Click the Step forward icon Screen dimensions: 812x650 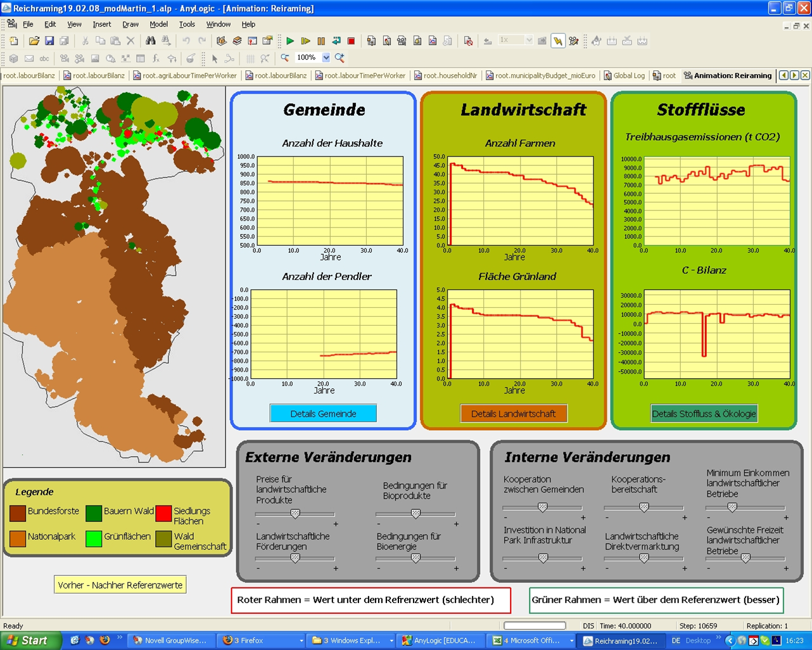[x=305, y=41]
